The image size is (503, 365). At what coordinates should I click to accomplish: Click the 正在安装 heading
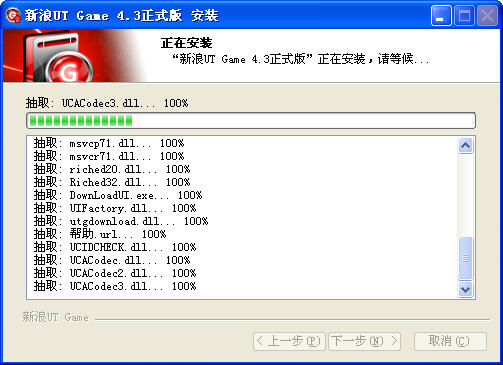[x=186, y=43]
